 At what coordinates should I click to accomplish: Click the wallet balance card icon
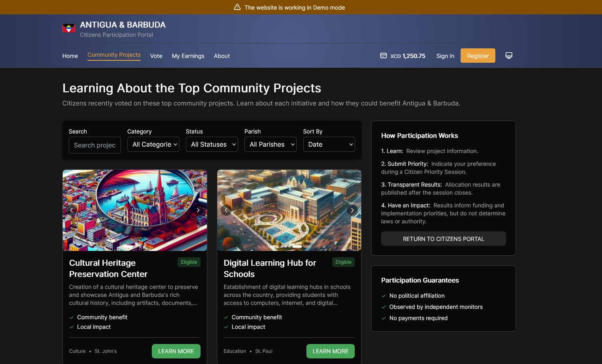(383, 56)
